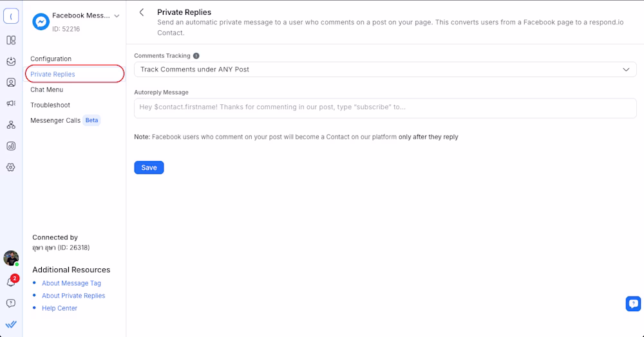Expand the Comments Tracking dropdown
Screen dimensions: 644x337
pos(385,69)
